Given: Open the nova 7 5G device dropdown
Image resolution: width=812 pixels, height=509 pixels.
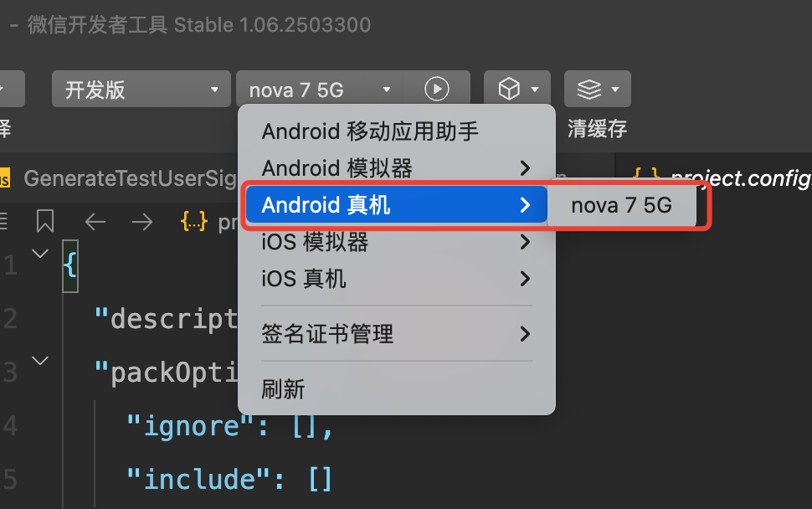Looking at the screenshot, I should [x=320, y=89].
